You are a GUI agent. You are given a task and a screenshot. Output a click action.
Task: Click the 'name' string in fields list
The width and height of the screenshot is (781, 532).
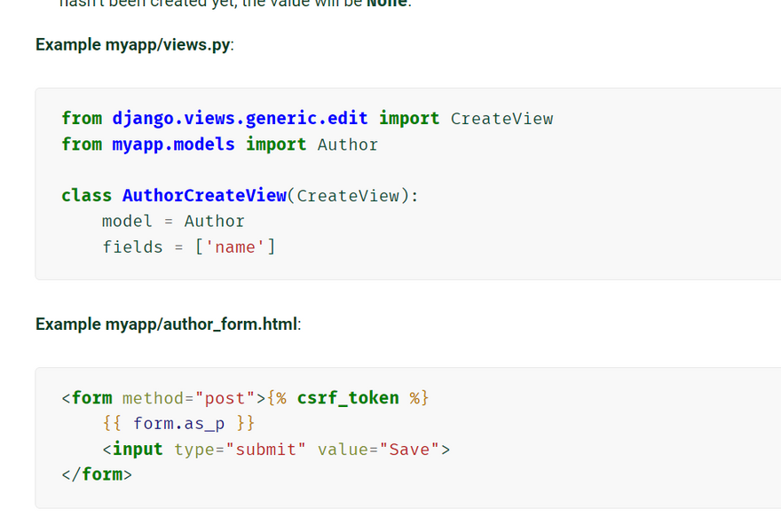click(x=235, y=246)
